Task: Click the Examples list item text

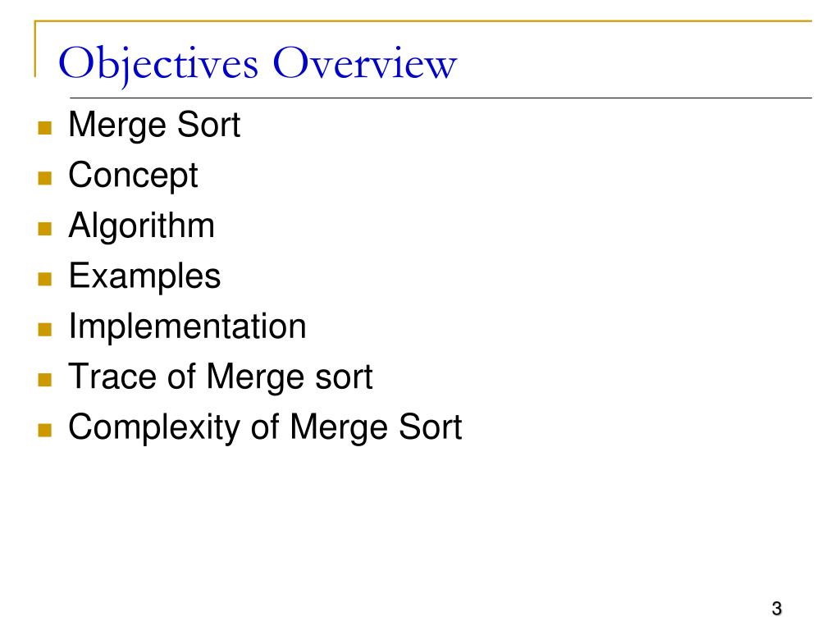Action: pyautogui.click(x=144, y=276)
